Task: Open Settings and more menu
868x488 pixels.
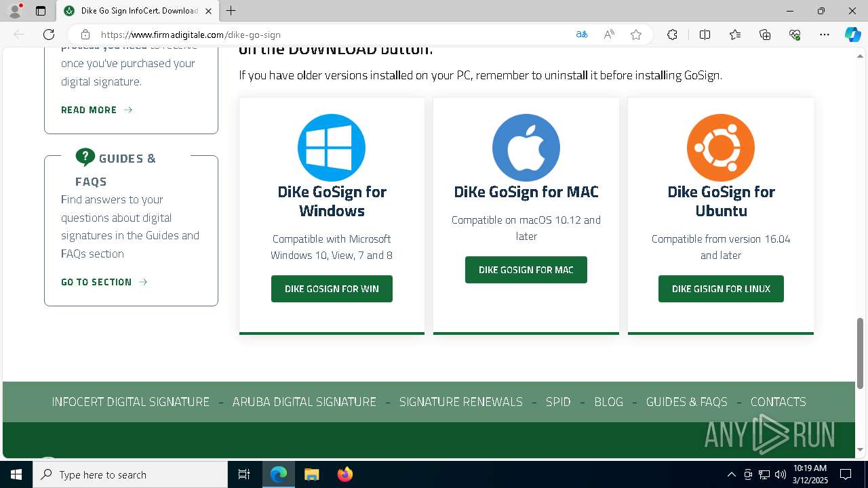Action: [x=825, y=35]
